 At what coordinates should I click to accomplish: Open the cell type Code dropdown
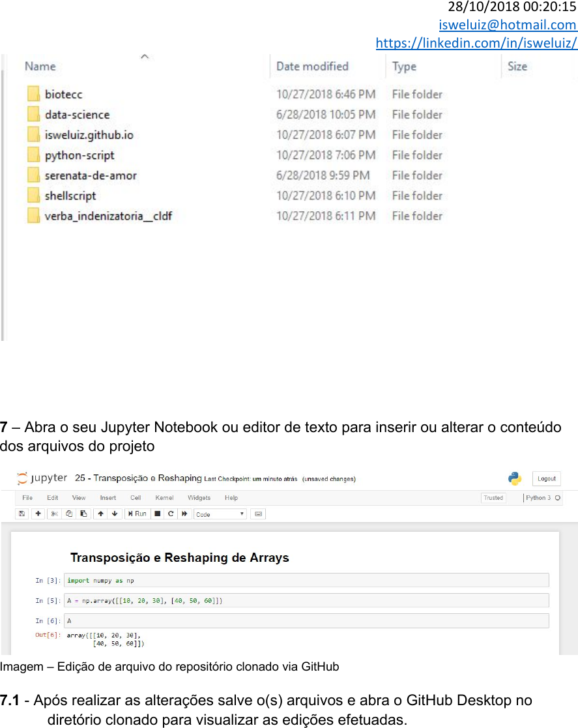[x=220, y=514]
